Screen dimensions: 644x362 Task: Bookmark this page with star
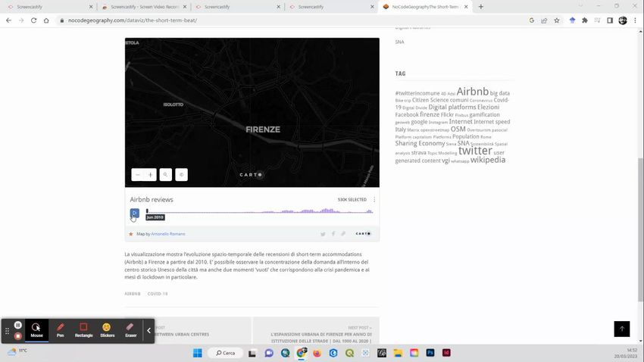click(557, 20)
